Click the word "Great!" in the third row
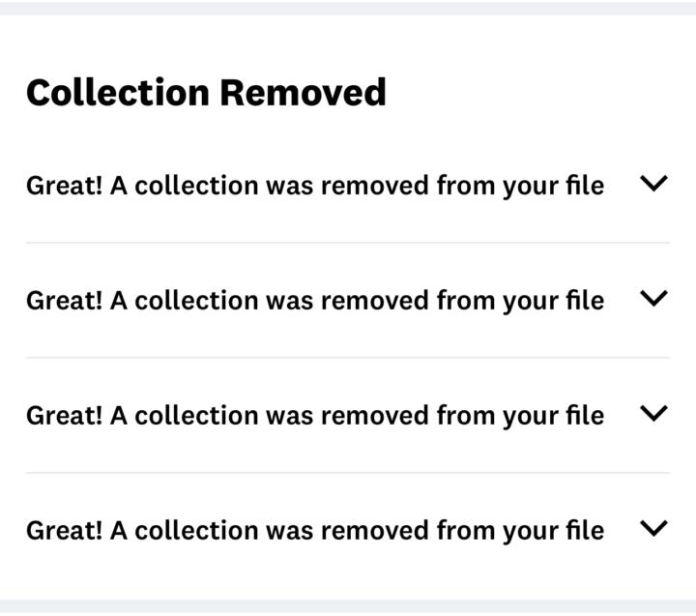 click(x=64, y=415)
